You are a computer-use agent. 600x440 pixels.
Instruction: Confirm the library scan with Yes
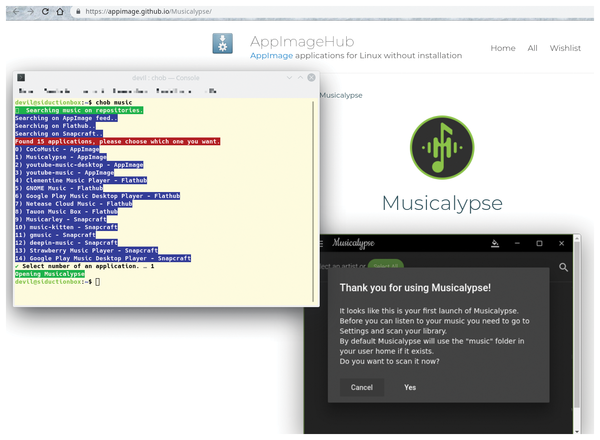(410, 387)
